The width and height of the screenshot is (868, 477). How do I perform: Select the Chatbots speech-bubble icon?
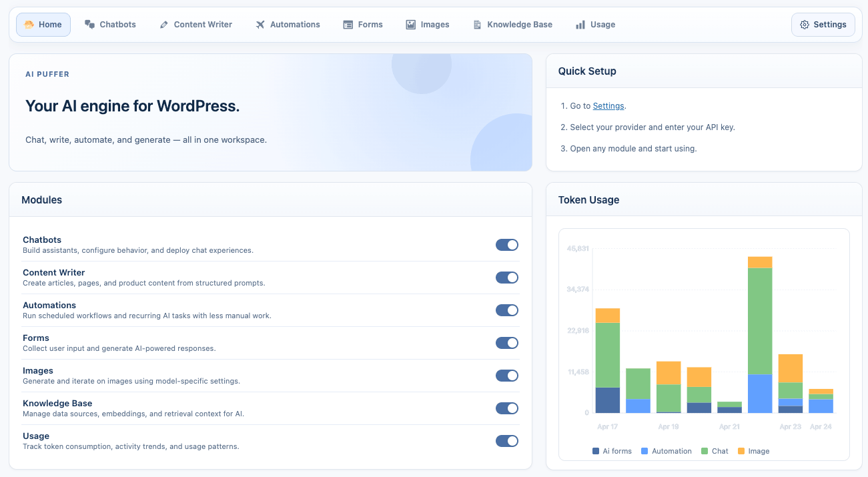(89, 24)
